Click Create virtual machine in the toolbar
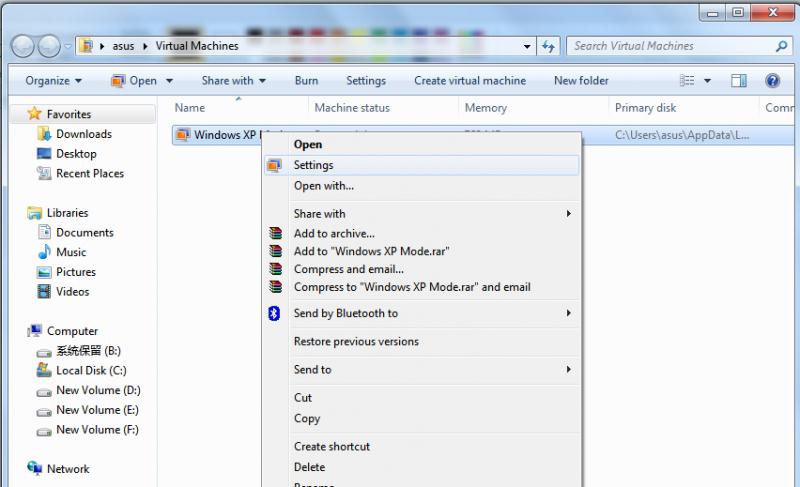 pyautogui.click(x=470, y=81)
